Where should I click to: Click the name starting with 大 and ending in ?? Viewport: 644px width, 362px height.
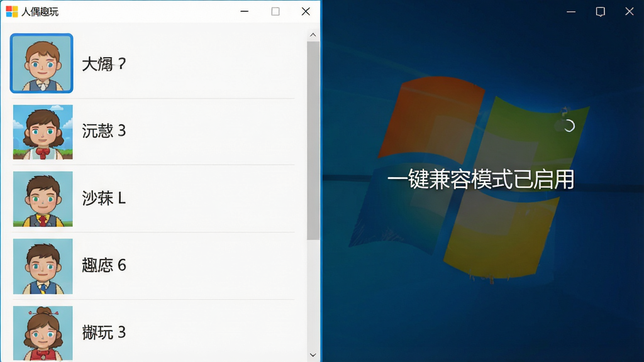tap(104, 63)
